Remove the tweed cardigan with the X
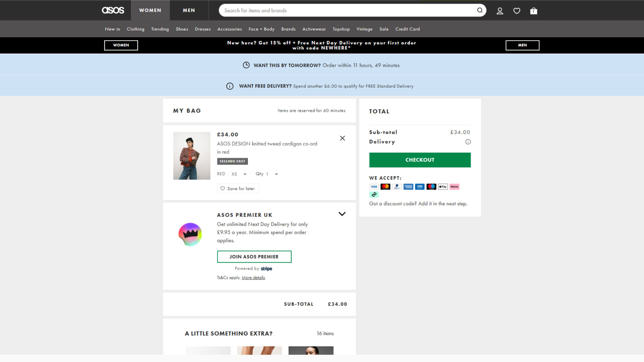644x362 pixels. pyautogui.click(x=342, y=138)
